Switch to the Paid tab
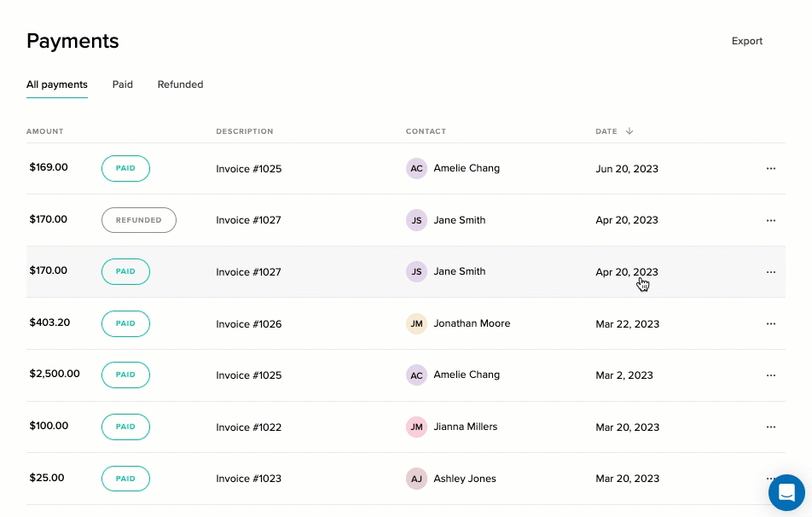 [x=122, y=84]
